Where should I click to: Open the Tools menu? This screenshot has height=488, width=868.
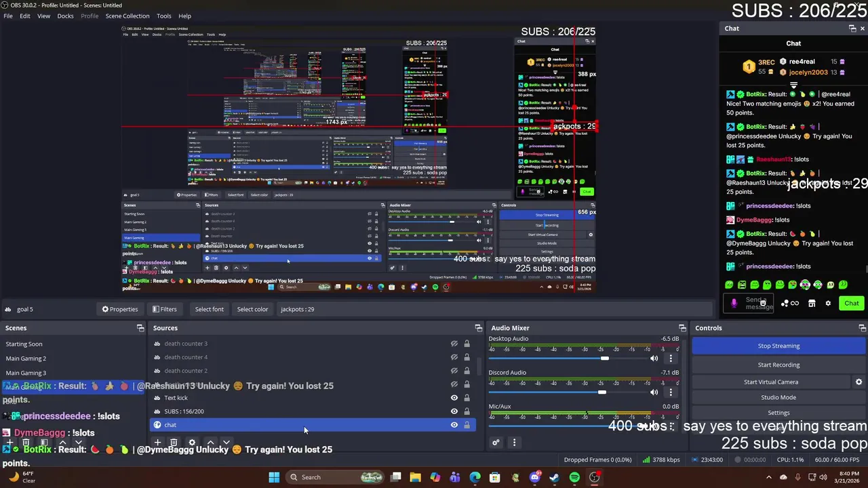click(164, 16)
